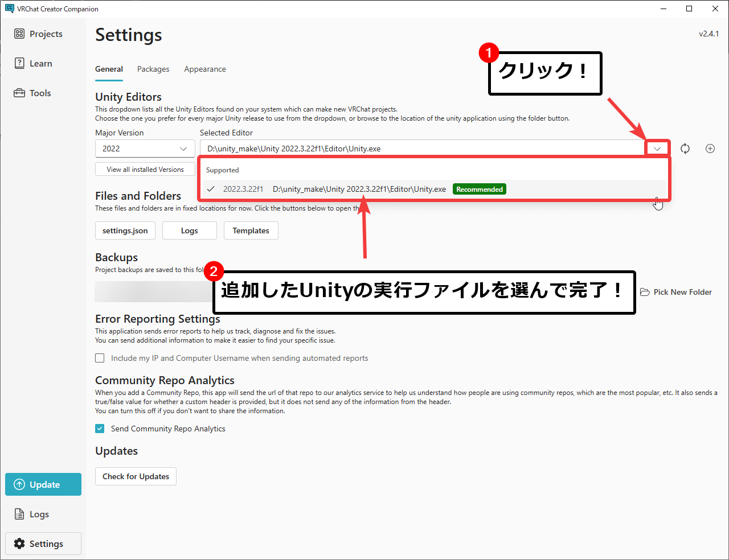Open the Templates folder button

(251, 230)
